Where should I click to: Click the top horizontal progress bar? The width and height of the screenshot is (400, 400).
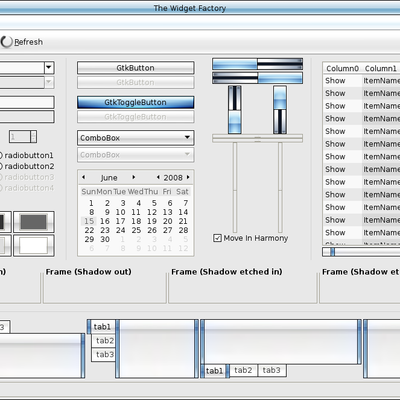pos(257,64)
